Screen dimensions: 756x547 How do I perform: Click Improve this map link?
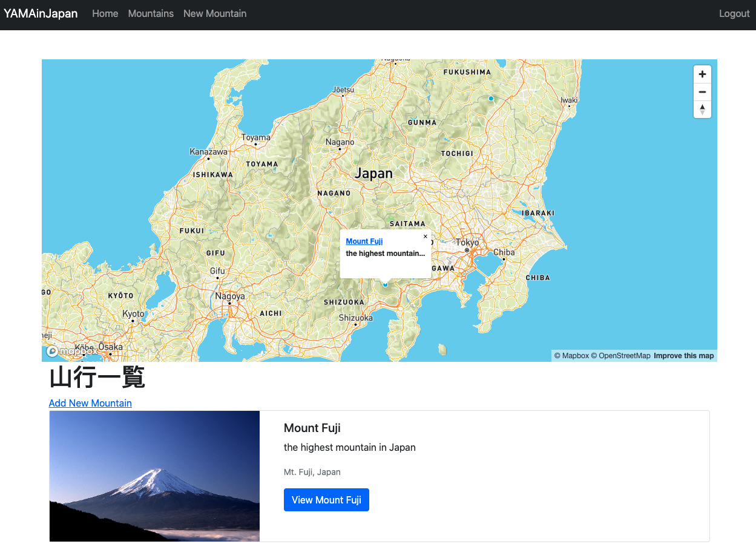(x=684, y=356)
